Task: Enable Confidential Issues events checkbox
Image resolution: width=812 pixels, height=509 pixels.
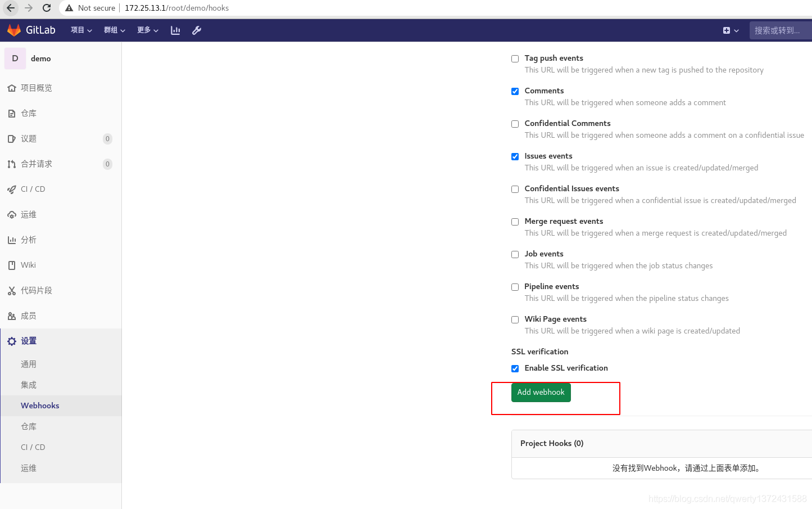Action: (515, 189)
